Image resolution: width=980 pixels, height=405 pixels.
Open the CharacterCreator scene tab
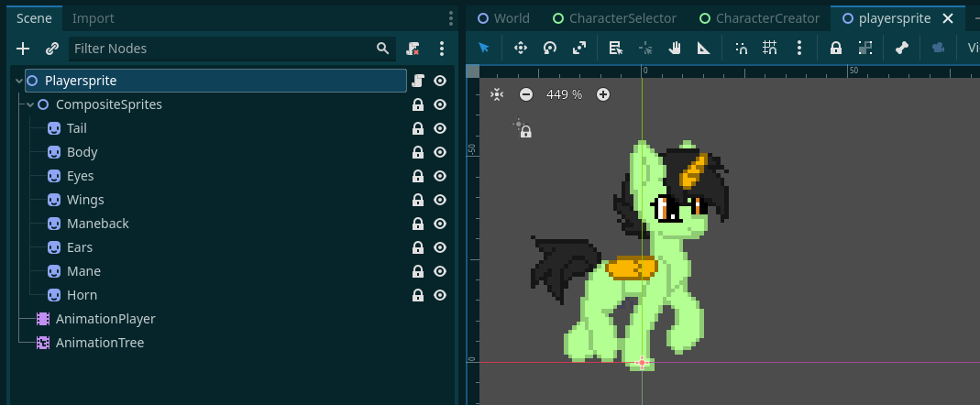pos(760,18)
